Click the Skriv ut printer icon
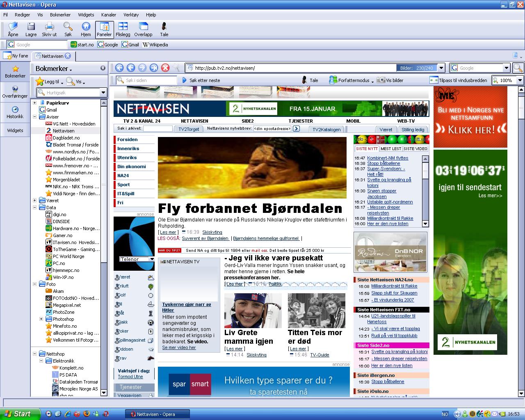The height and width of the screenshot is (420, 525). (x=49, y=30)
